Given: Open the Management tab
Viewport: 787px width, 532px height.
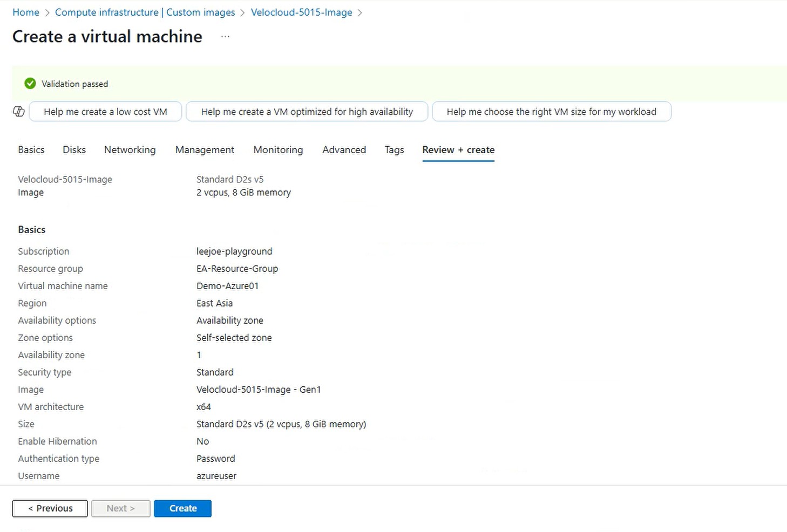Looking at the screenshot, I should (x=205, y=150).
